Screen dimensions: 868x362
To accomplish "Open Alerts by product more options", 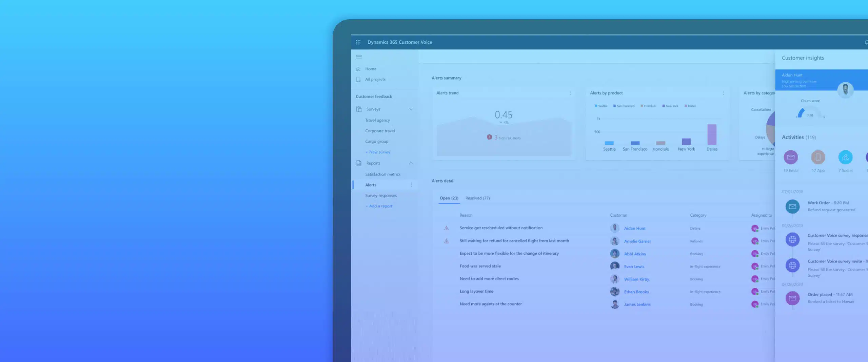I will tap(724, 93).
